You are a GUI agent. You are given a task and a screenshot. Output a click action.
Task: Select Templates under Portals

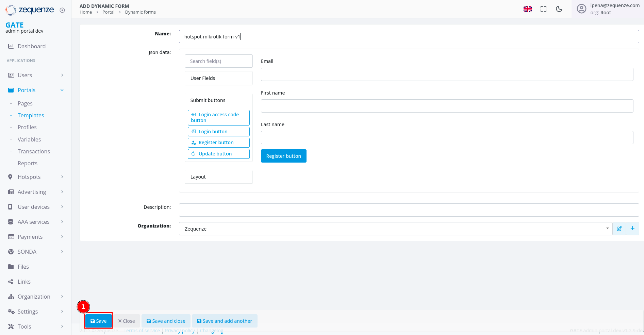point(31,115)
